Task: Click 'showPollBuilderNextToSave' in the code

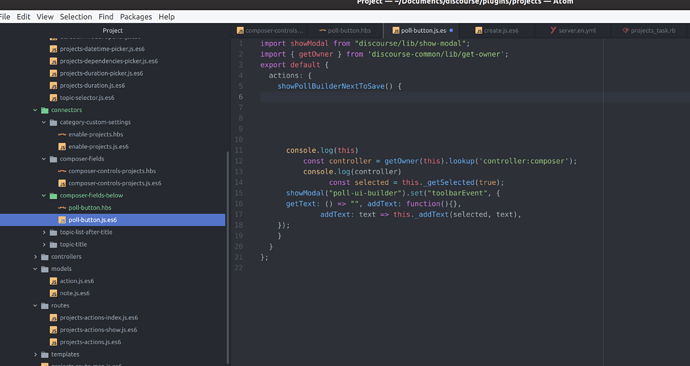Action: pyautogui.click(x=330, y=86)
